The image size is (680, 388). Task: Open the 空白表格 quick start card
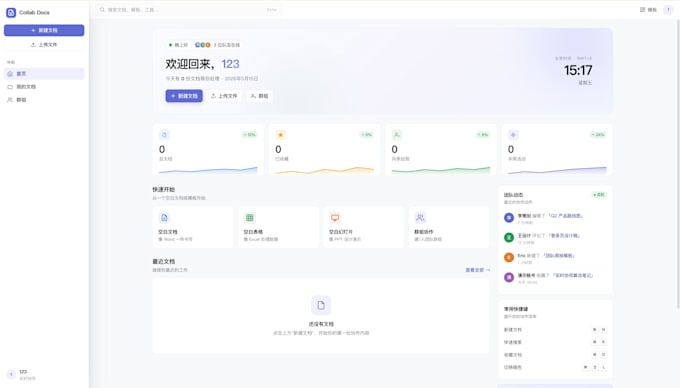[x=278, y=227]
